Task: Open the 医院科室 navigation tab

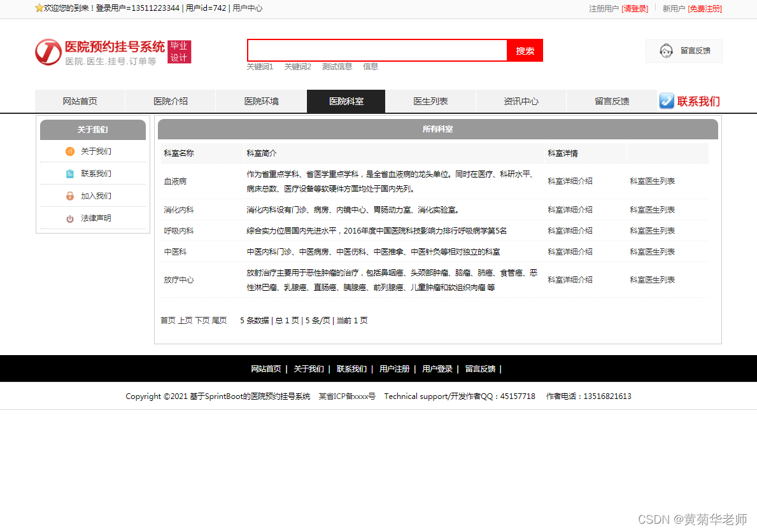Action: point(346,101)
